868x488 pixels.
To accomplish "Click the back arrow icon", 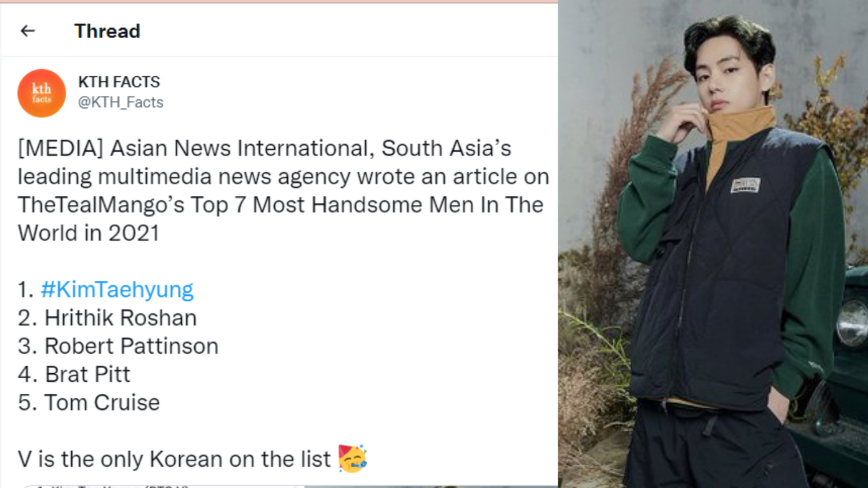I will point(27,31).
